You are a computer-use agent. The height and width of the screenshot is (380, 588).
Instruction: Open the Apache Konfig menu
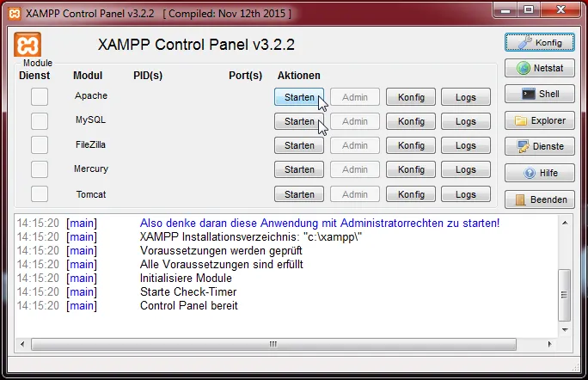(411, 97)
